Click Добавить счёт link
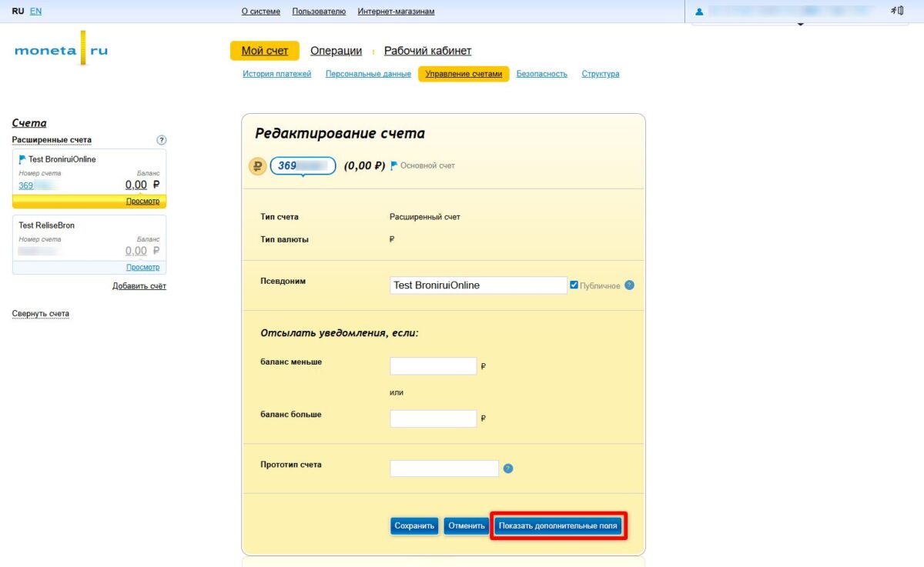924x567 pixels. coord(139,286)
